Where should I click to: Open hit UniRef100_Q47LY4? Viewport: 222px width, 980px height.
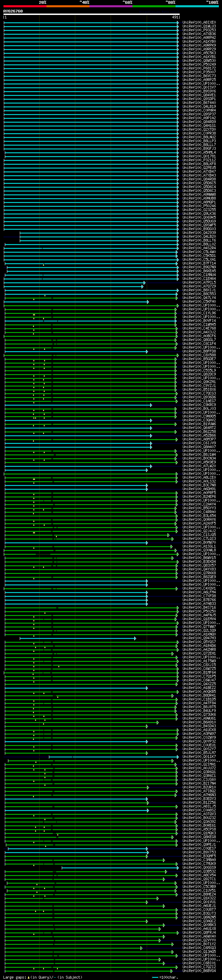click(199, 298)
